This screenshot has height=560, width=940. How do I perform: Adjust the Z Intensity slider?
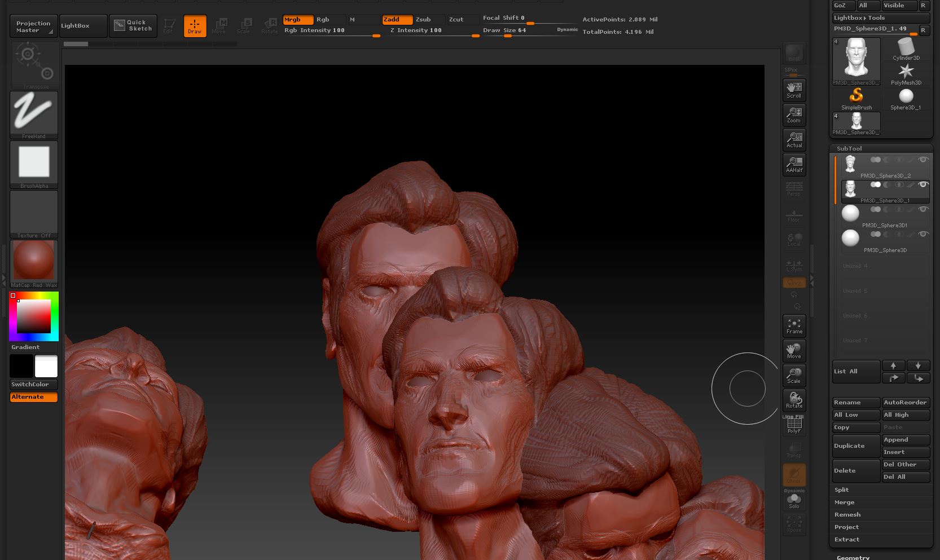point(431,31)
